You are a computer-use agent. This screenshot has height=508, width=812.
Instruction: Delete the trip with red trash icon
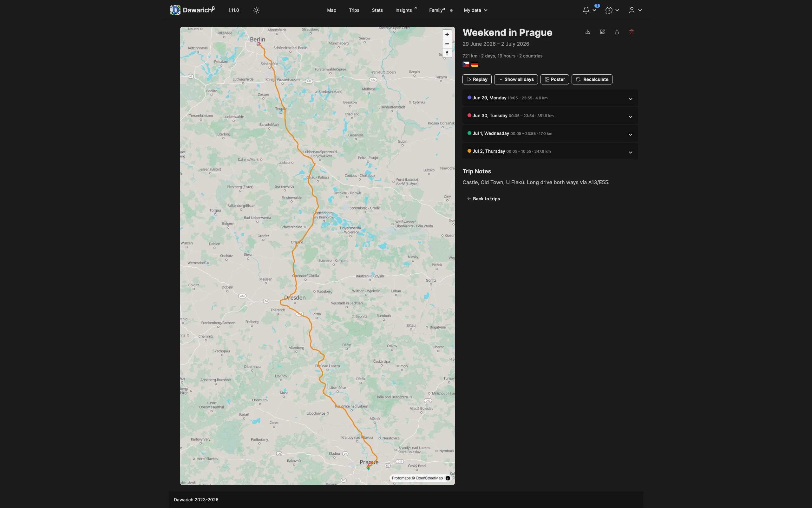pyautogui.click(x=632, y=32)
